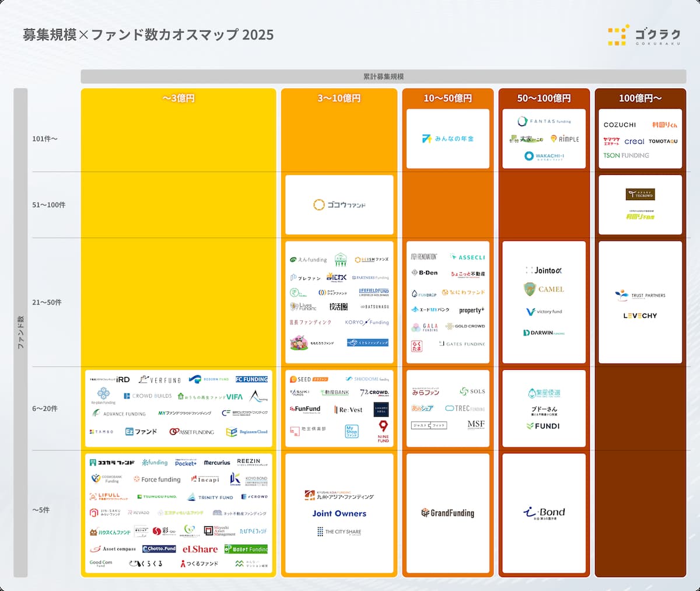Screen dimensions: 700x591
Task: Open the TRUST PARTNERS logo
Action: (640, 296)
